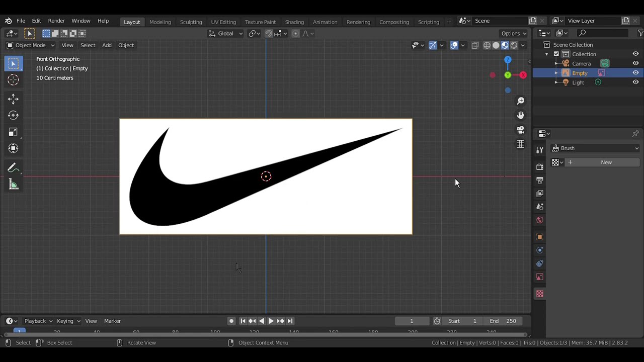Open the Keying dropdown in timeline
644x362 pixels.
68,321
